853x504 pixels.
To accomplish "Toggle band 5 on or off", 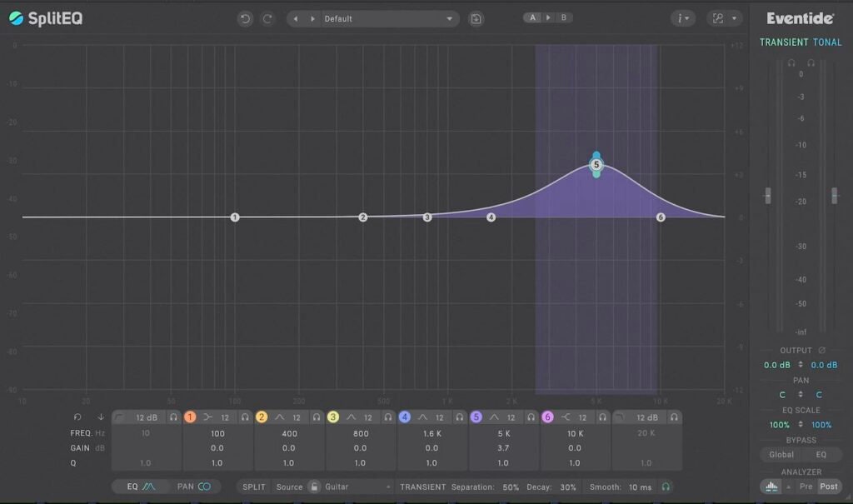I will pos(476,417).
